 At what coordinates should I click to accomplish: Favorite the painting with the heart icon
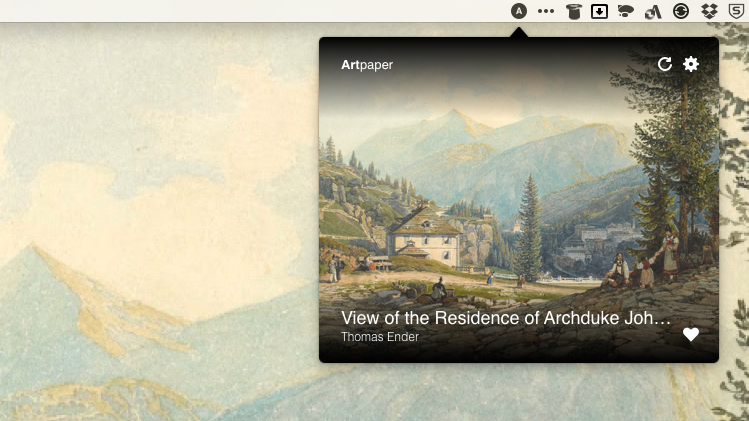click(691, 335)
